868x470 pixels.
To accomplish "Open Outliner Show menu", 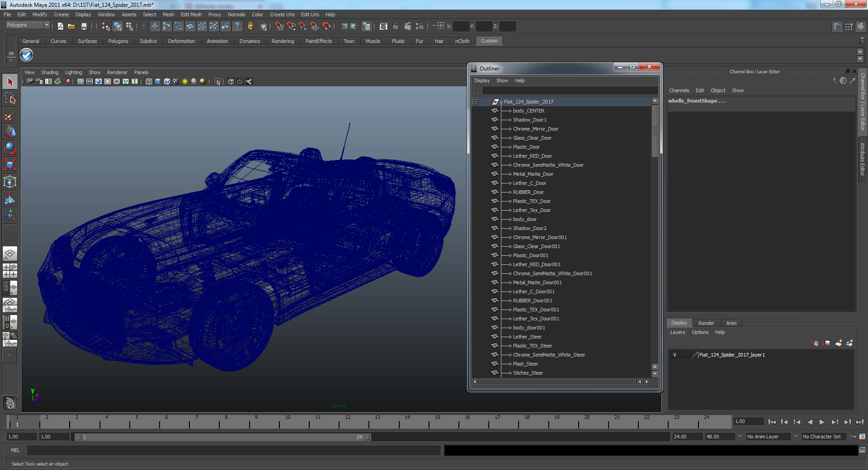I will coord(502,80).
